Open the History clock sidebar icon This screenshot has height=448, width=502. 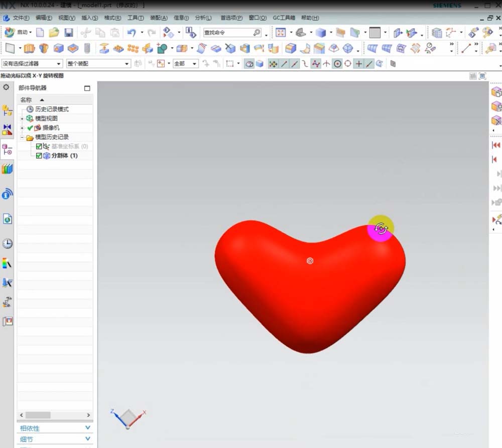[x=7, y=244]
